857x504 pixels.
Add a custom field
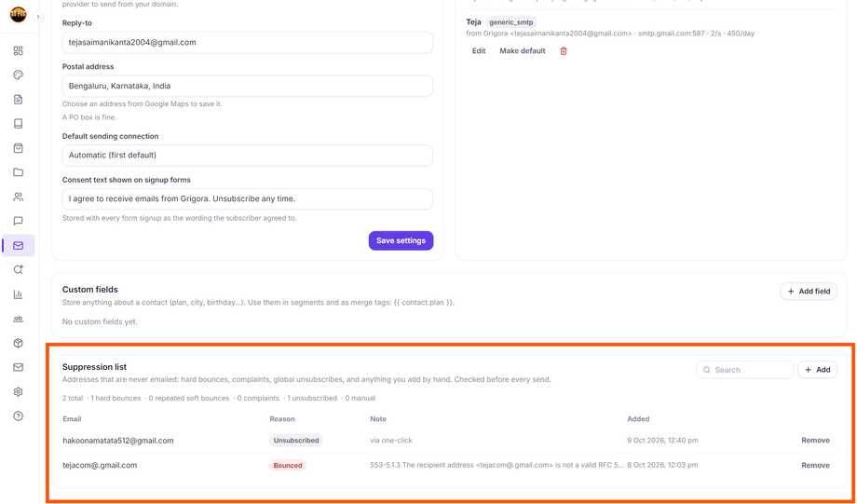(x=809, y=292)
